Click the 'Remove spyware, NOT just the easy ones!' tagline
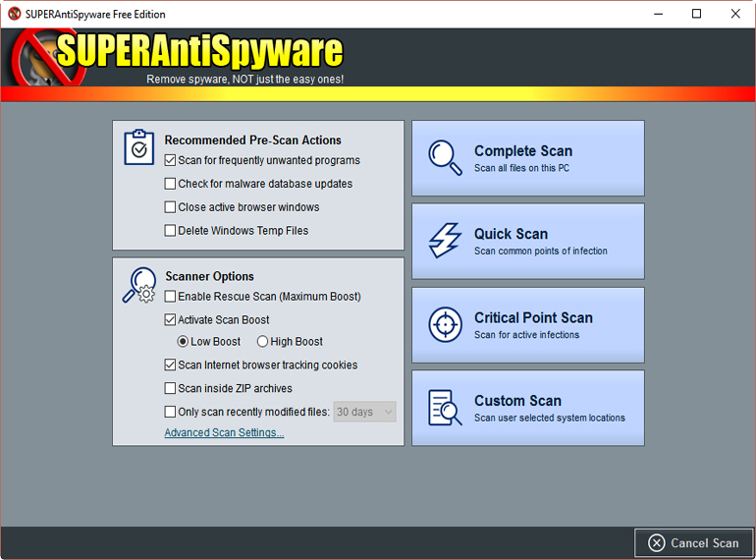Viewport: 756px width, 560px height. click(244, 80)
